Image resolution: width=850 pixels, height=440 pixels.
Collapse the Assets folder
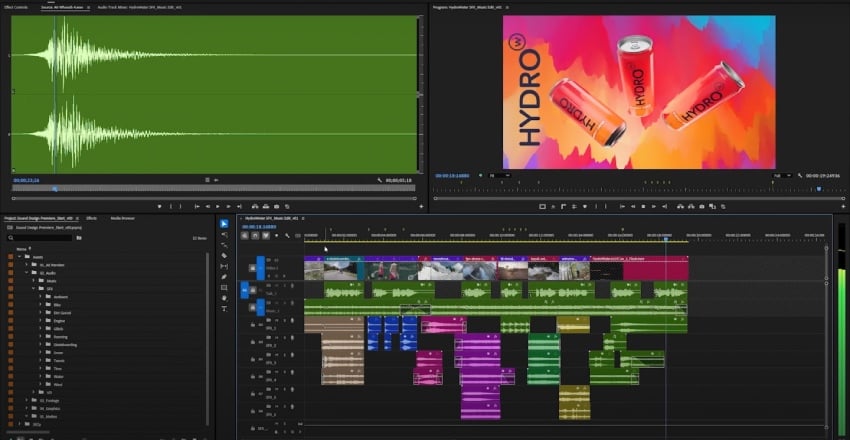[x=20, y=257]
